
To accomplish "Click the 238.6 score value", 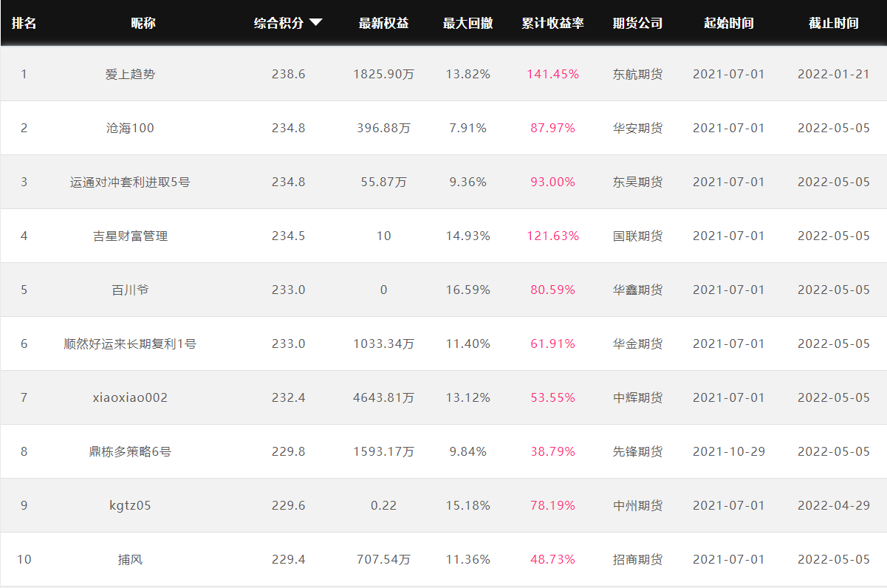I will point(288,74).
